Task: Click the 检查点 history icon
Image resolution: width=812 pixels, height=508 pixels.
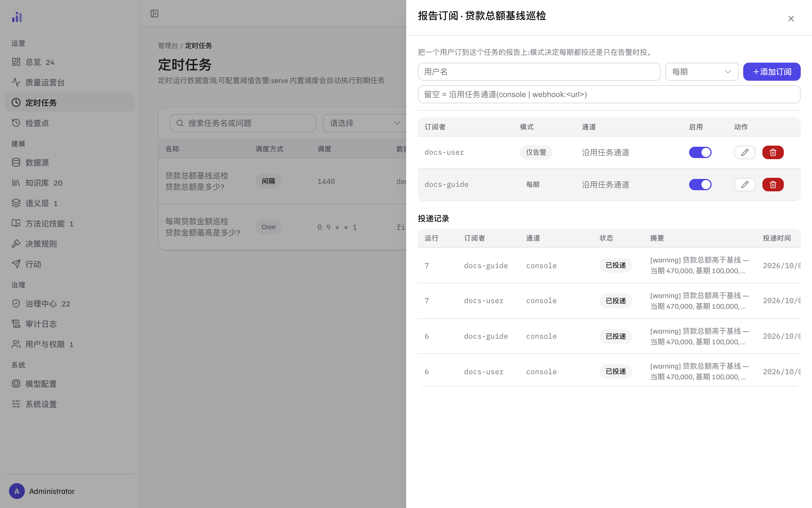Action: (16, 123)
